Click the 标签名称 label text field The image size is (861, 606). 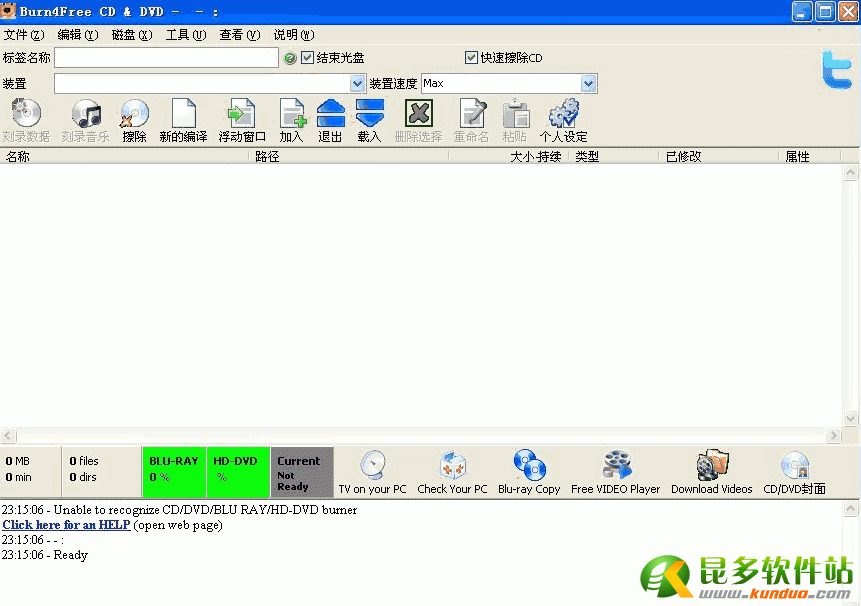(166, 58)
